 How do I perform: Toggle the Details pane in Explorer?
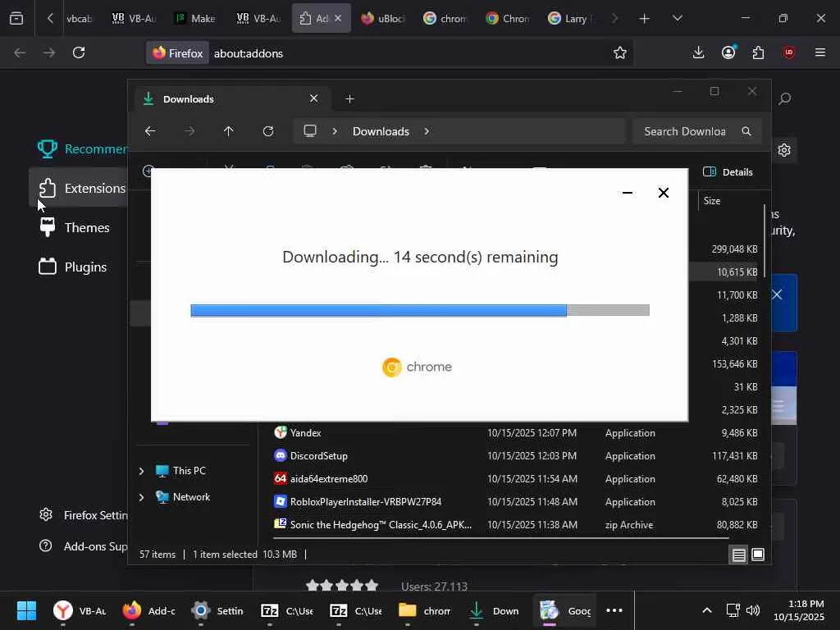coord(728,172)
